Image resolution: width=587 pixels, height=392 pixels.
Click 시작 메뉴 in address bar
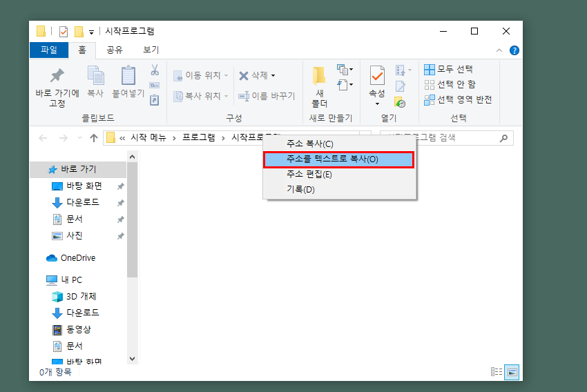148,137
